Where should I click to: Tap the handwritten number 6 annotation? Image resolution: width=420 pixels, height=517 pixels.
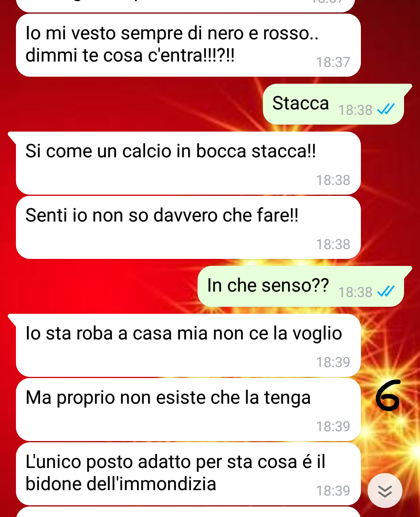(388, 396)
